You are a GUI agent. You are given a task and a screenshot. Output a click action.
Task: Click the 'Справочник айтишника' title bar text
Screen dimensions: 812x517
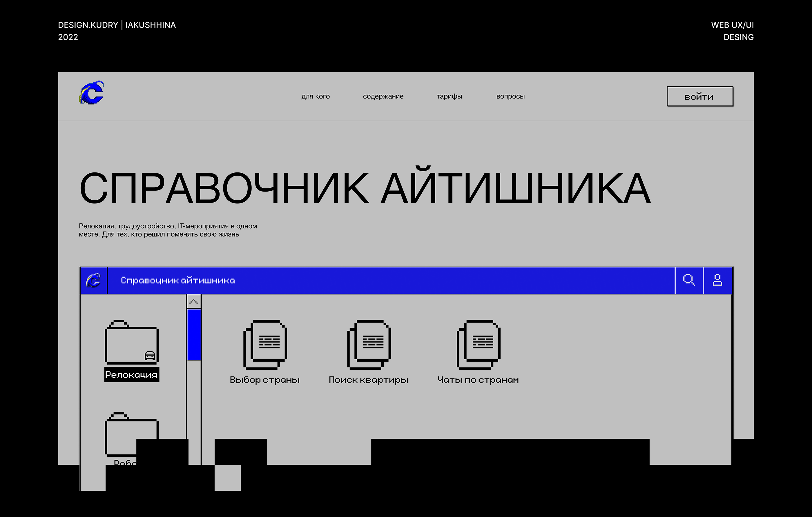tap(178, 281)
